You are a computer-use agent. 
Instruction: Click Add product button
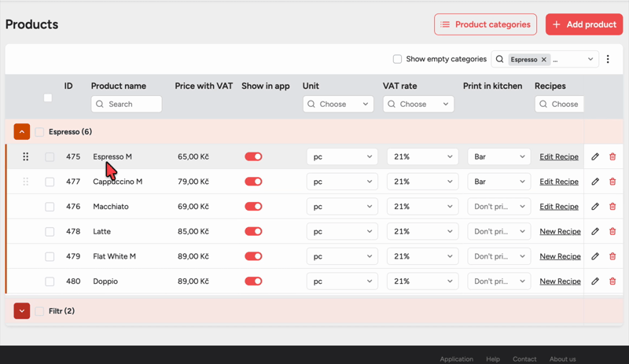click(584, 24)
